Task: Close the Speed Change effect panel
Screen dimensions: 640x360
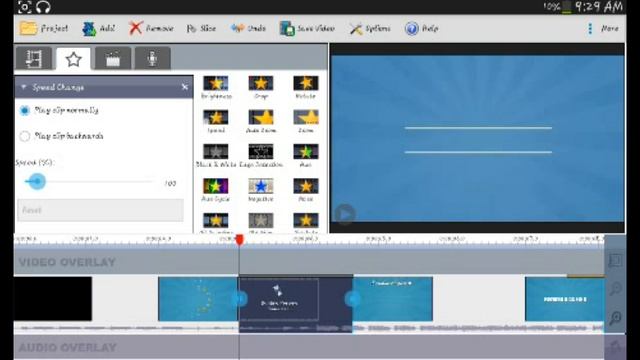Action: [184, 87]
